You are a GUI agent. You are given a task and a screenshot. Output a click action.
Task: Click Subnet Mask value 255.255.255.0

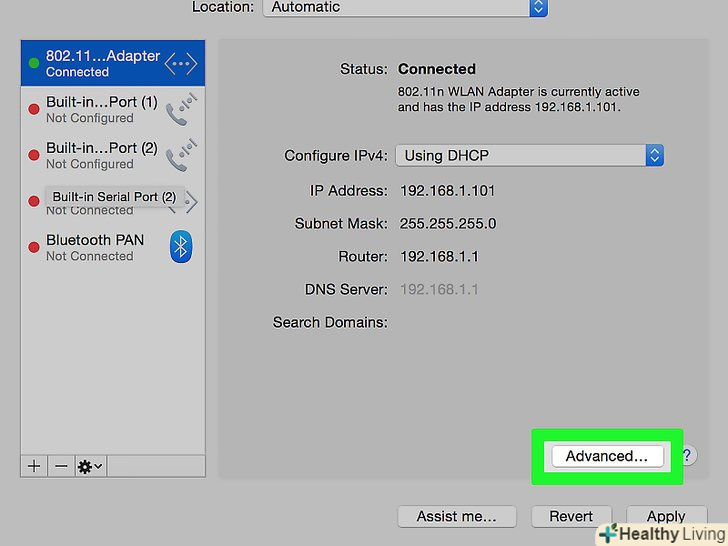[448, 224]
